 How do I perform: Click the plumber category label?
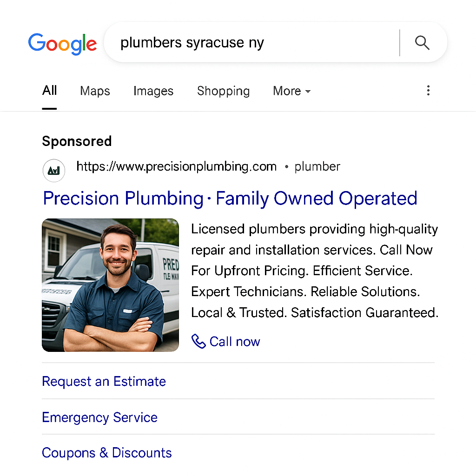[317, 166]
